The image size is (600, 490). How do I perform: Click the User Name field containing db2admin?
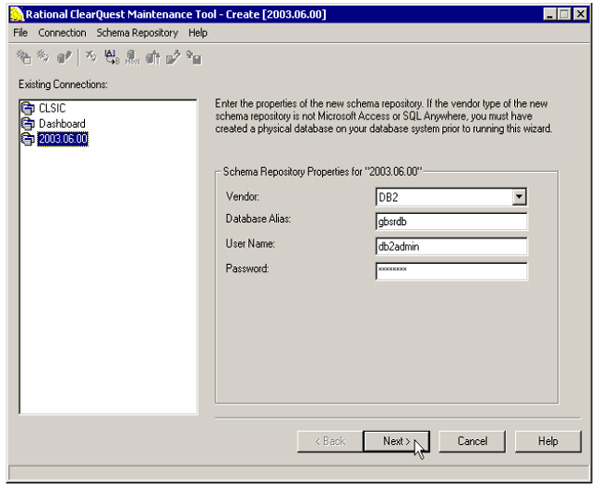(x=451, y=246)
